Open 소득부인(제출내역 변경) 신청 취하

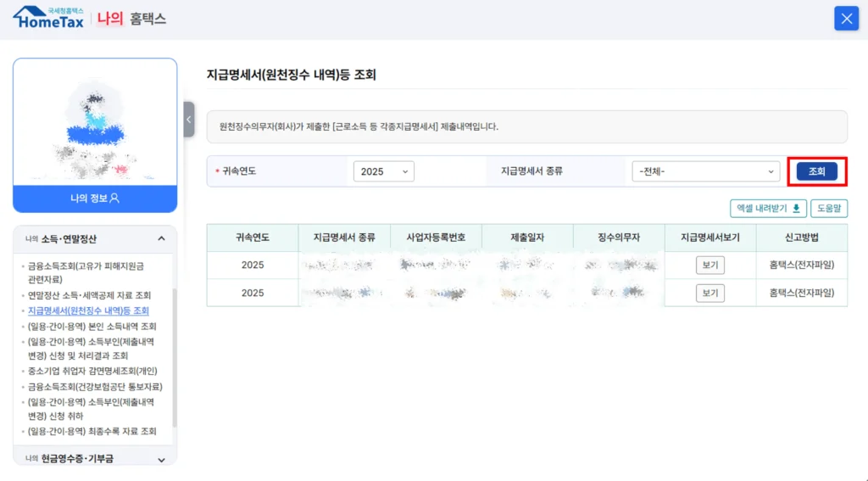(91, 409)
